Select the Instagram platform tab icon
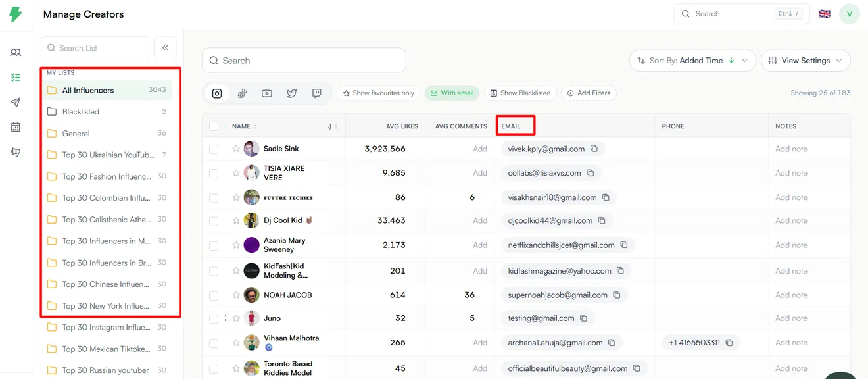The width and height of the screenshot is (868, 379). click(x=217, y=93)
